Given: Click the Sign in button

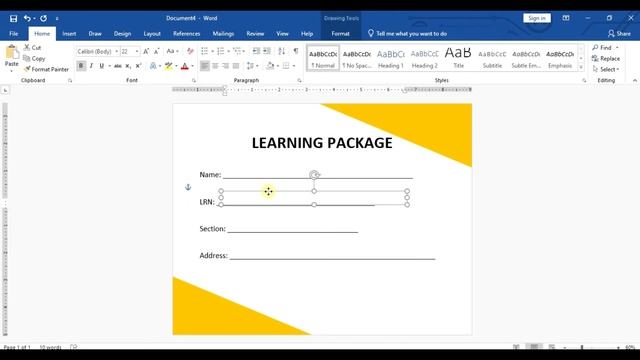Looking at the screenshot, I should (537, 18).
